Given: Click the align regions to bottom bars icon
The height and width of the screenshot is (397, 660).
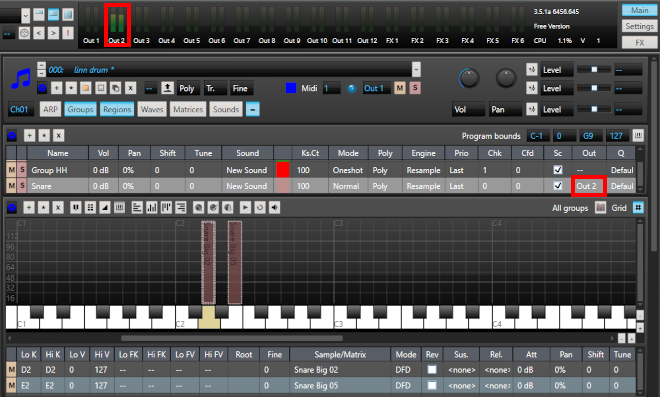Looking at the screenshot, I should coord(152,208).
